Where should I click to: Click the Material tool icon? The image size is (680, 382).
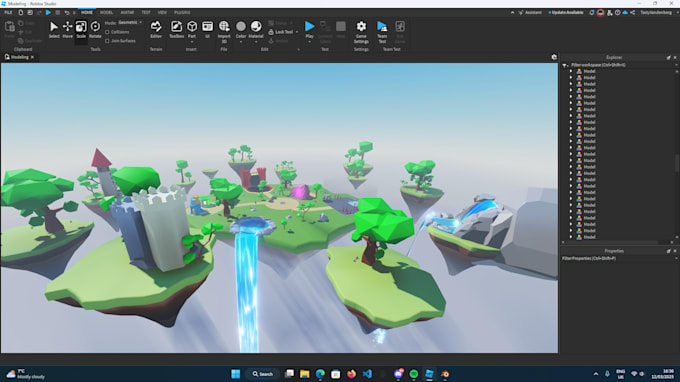[x=256, y=27]
